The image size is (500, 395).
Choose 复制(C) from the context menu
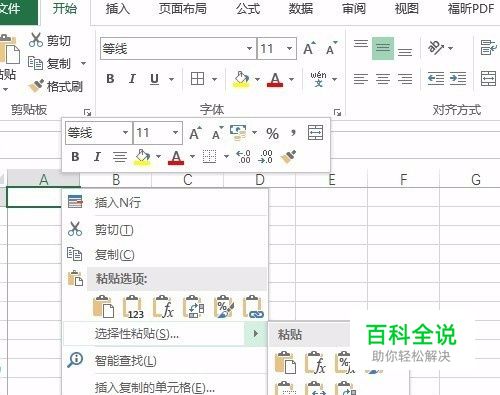point(165,255)
